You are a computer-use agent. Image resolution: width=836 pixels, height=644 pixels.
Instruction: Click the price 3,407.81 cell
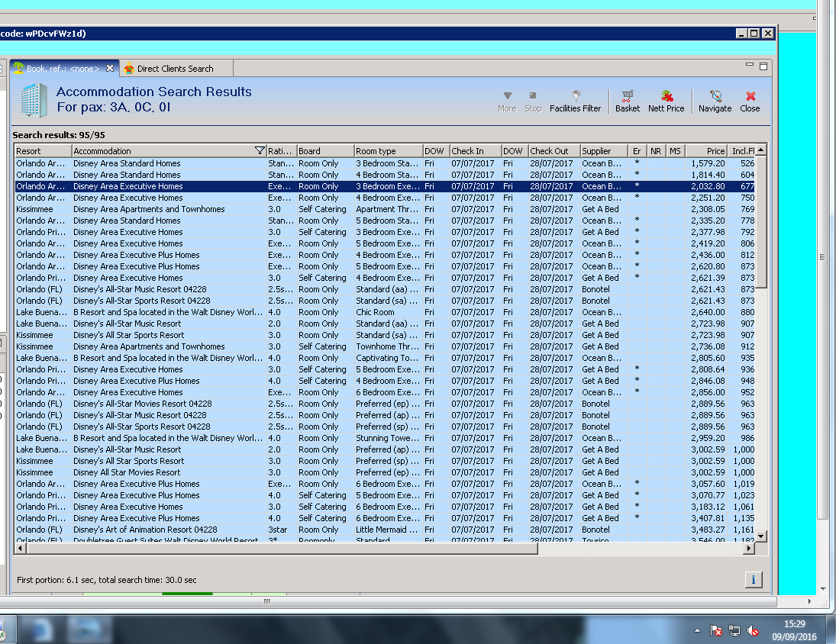click(708, 518)
